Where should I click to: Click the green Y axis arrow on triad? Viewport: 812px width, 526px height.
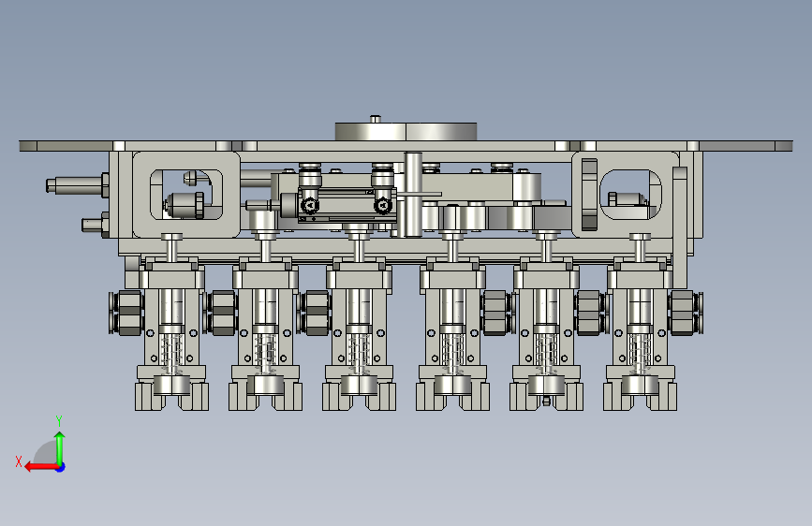click(x=60, y=447)
